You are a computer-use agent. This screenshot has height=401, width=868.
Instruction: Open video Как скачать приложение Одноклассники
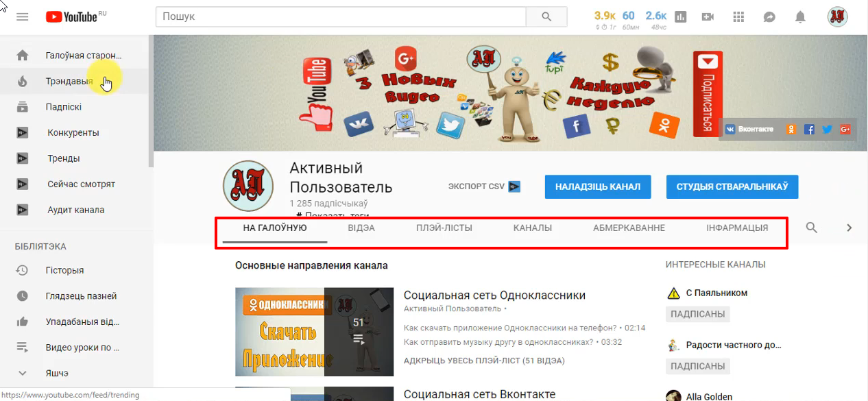coord(510,328)
